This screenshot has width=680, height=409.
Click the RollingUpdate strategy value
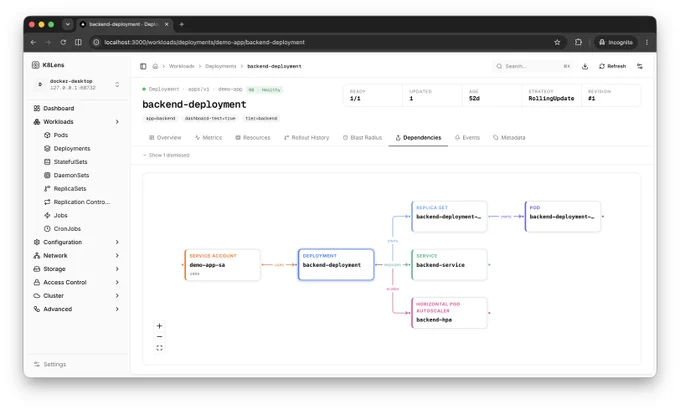pyautogui.click(x=551, y=99)
